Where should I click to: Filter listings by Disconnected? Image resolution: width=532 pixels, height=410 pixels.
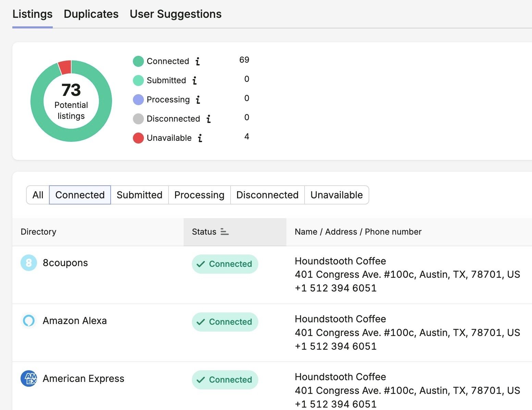tap(268, 195)
